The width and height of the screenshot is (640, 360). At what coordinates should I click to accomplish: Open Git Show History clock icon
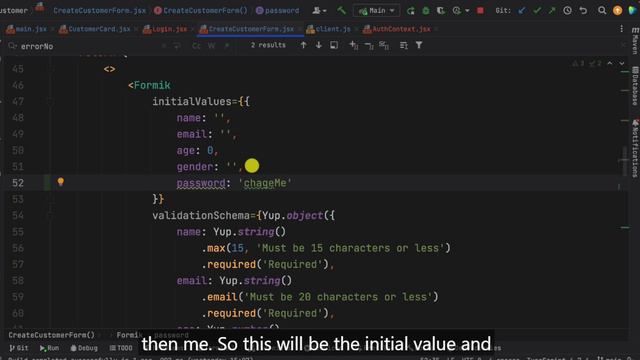567,11
